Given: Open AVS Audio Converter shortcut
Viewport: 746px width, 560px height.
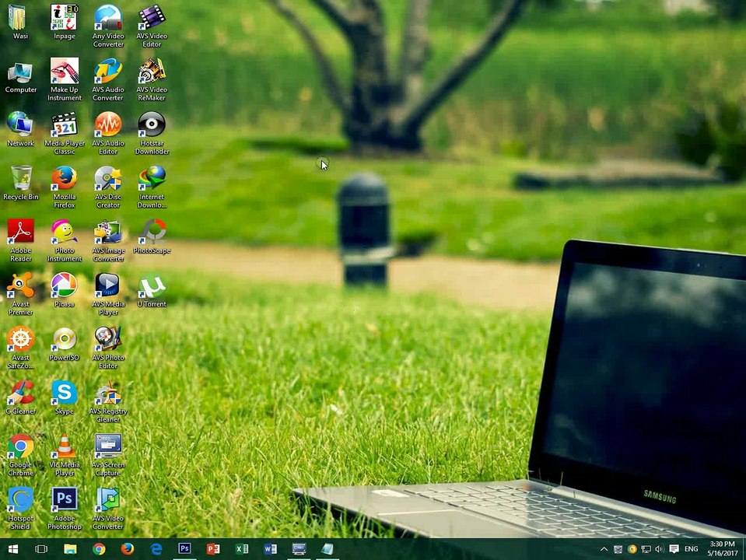Looking at the screenshot, I should 108,80.
